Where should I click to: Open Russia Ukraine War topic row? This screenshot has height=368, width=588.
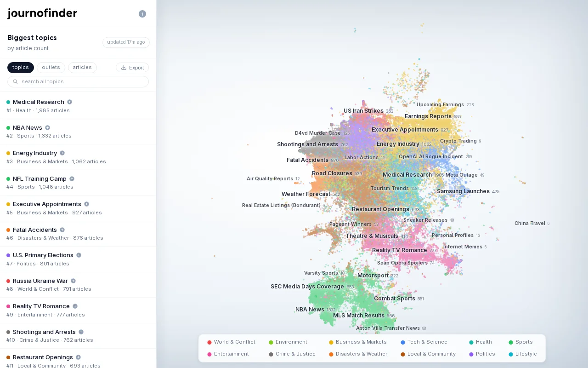pos(78,285)
